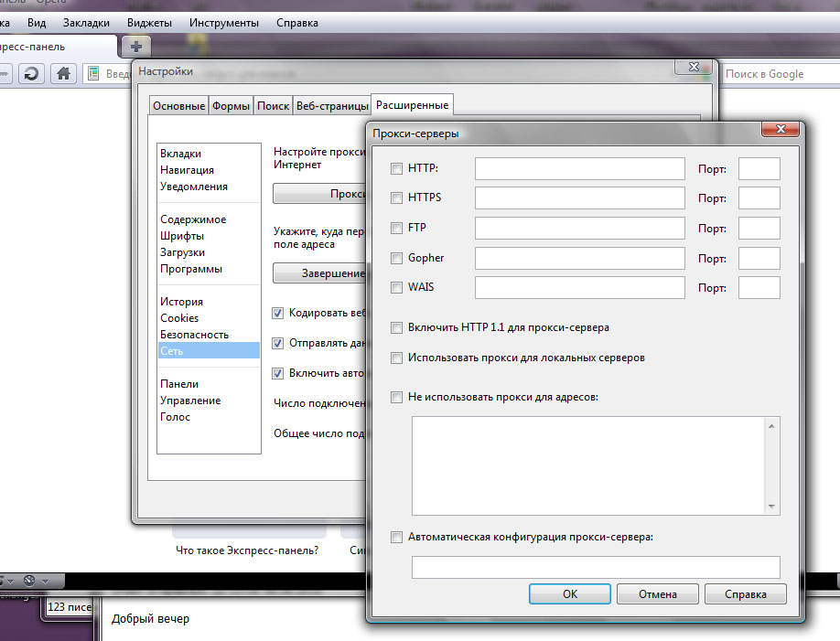Tick the Gopher proxy checkbox
The width and height of the screenshot is (840, 641).
coord(396,258)
